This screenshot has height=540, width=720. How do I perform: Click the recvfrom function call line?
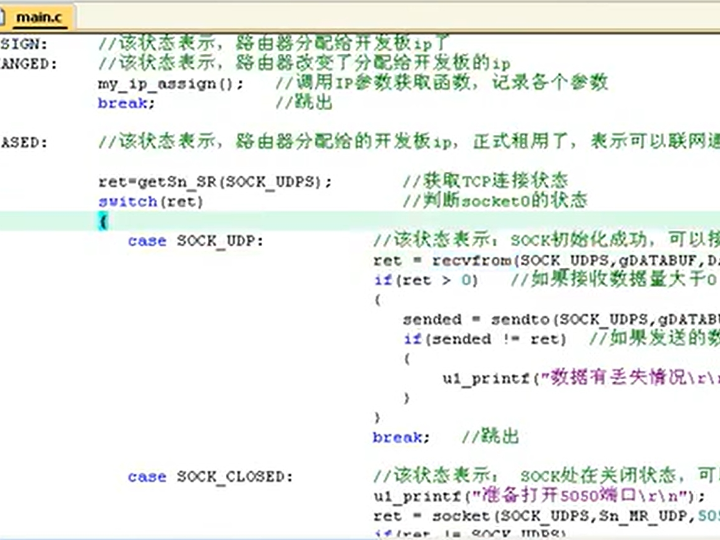[x=545, y=261]
